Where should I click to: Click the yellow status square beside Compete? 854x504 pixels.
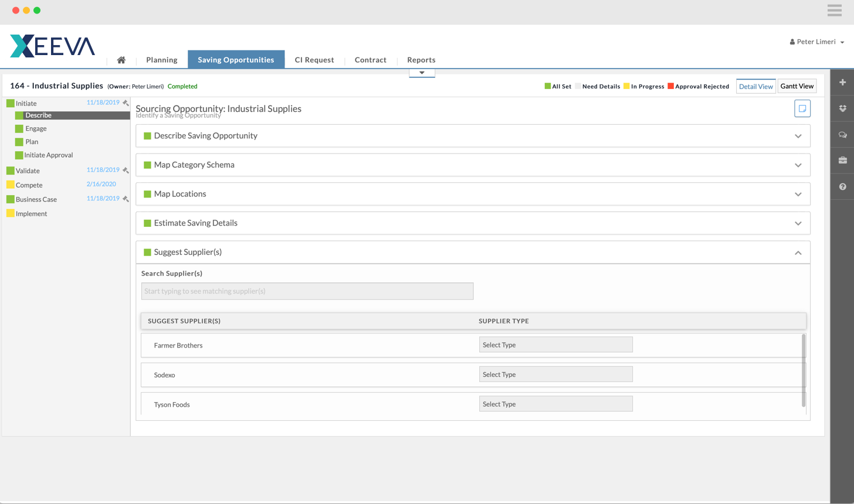[x=10, y=185]
